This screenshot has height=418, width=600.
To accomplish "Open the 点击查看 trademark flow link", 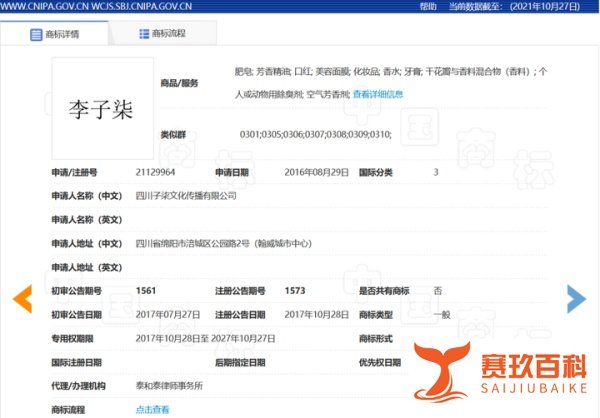I will click(x=152, y=410).
